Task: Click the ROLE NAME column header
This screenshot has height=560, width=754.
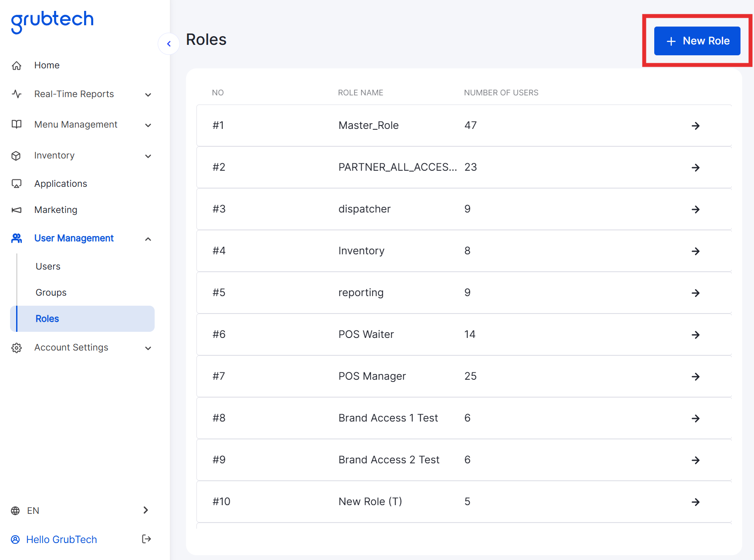Action: pyautogui.click(x=361, y=93)
